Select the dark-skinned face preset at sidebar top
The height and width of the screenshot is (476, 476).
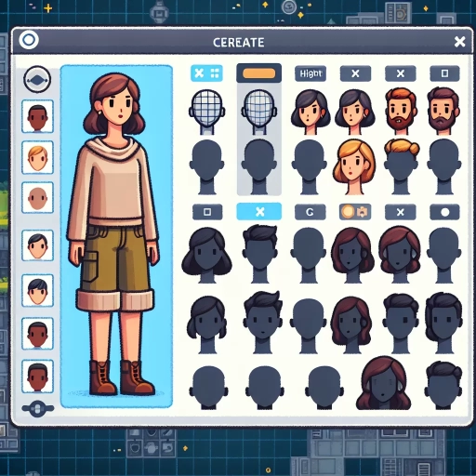[x=37, y=116]
